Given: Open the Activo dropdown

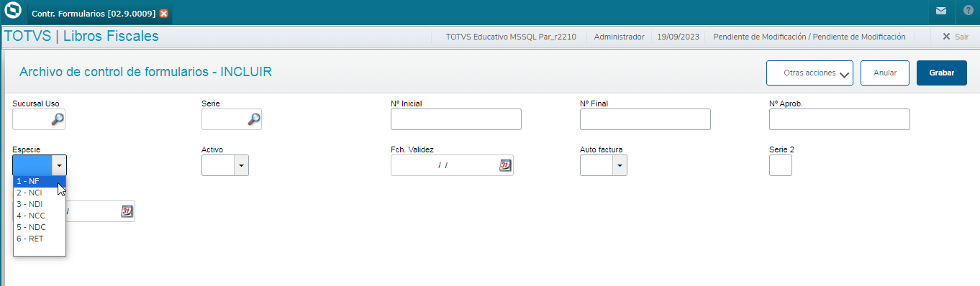Looking at the screenshot, I should [241, 165].
